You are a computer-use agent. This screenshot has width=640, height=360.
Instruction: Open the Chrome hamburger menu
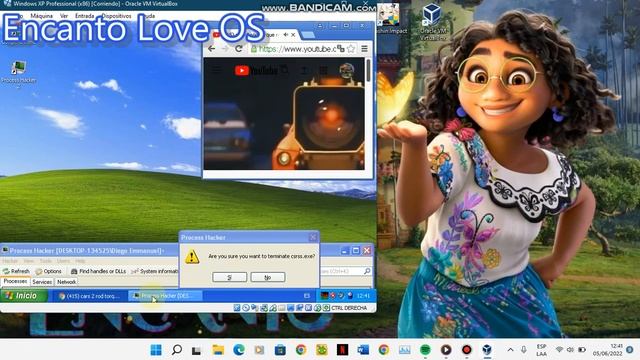[364, 49]
